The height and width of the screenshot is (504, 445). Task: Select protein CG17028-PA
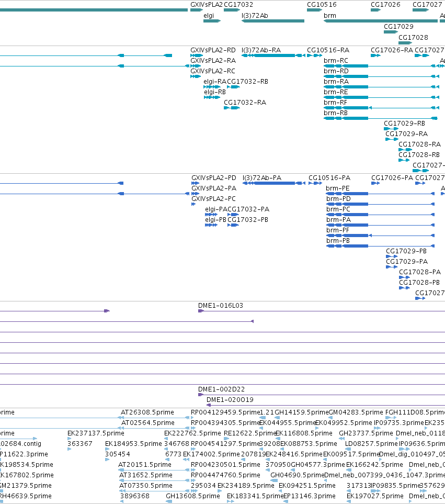pos(420,272)
